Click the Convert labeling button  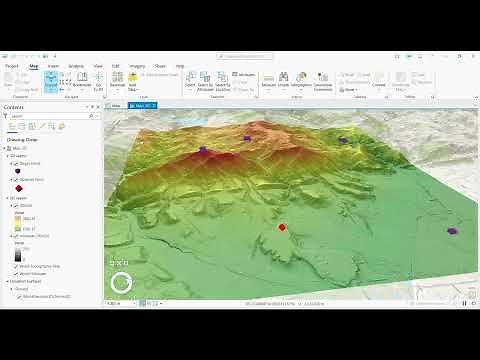tap(379, 80)
